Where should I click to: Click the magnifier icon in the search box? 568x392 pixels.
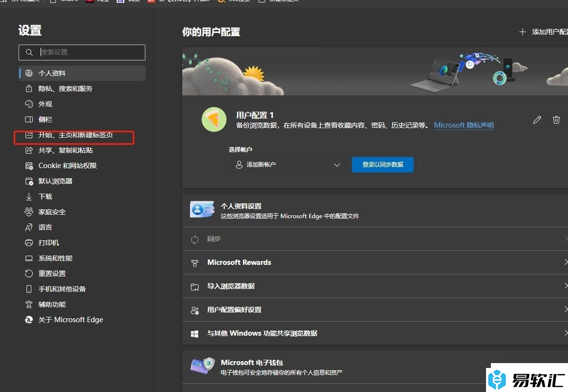29,52
